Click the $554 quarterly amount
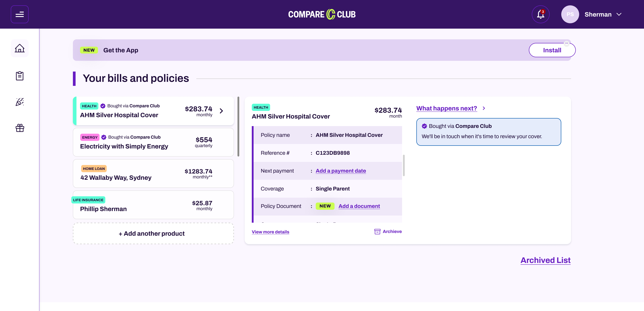 (204, 140)
